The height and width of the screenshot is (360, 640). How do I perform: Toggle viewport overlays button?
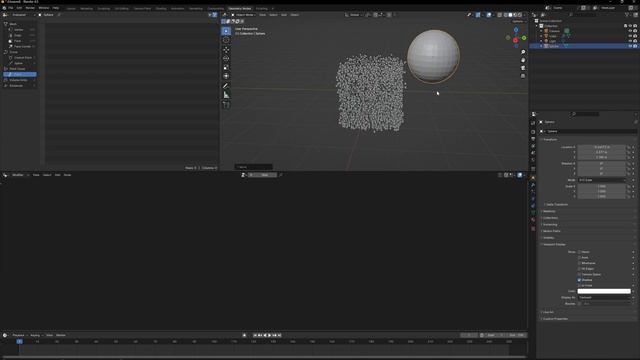click(x=489, y=15)
